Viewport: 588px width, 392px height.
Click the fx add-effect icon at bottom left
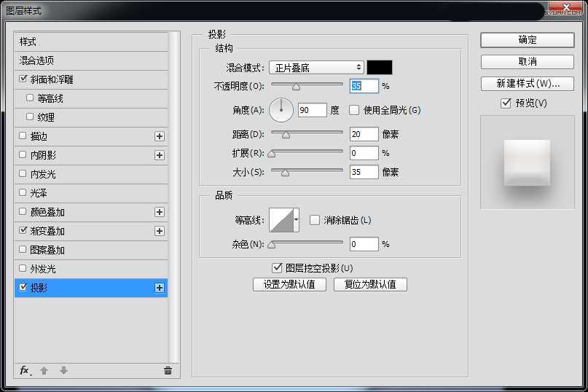coord(24,370)
